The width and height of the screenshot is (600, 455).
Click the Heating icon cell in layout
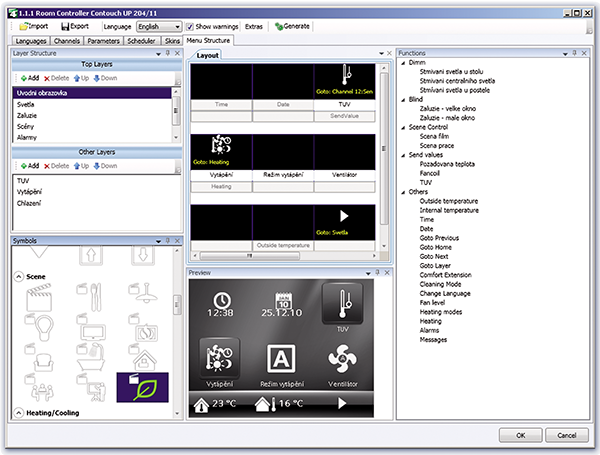221,152
